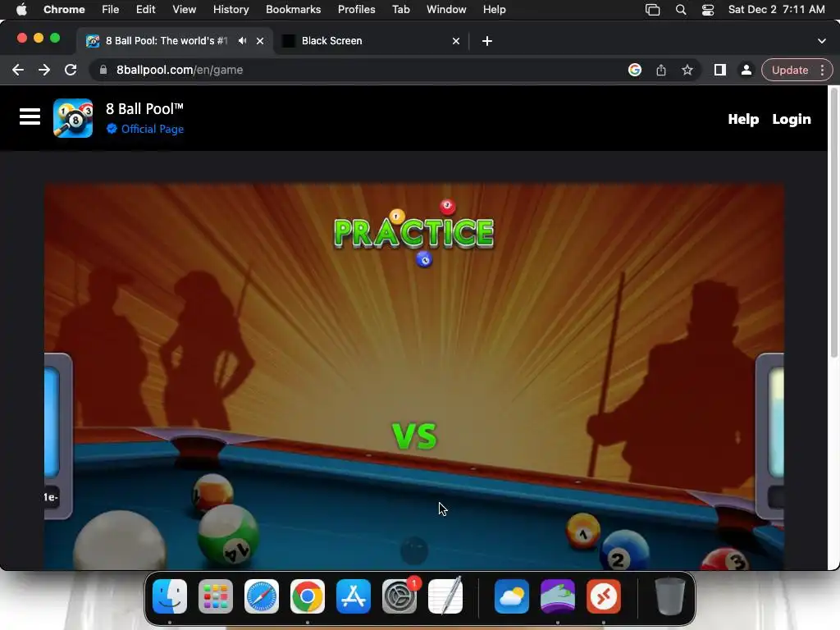Click the address bar URL
The width and height of the screenshot is (840, 630).
pyautogui.click(x=180, y=70)
